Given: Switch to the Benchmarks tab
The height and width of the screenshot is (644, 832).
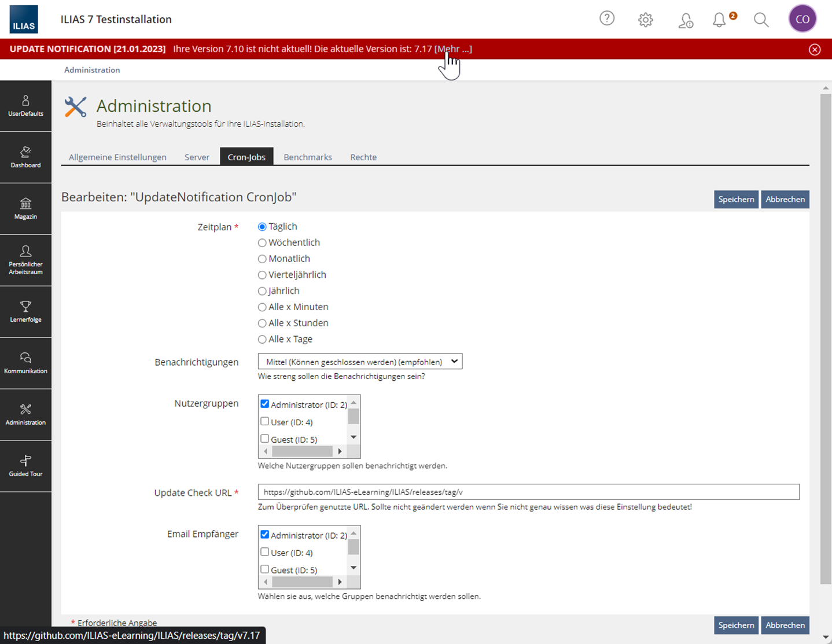Looking at the screenshot, I should click(307, 157).
